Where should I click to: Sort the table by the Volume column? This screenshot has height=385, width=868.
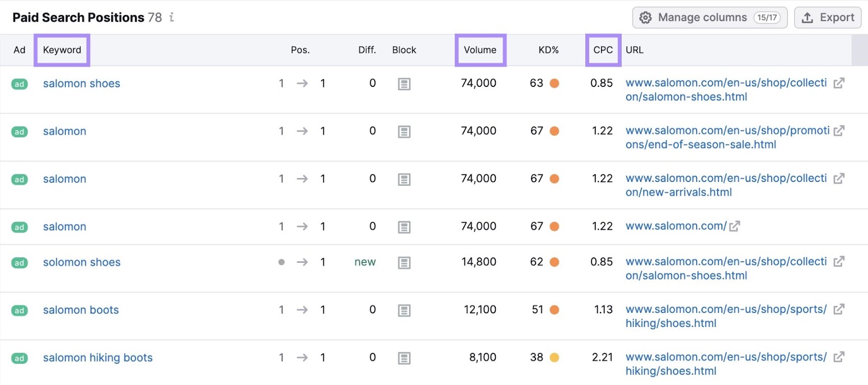click(480, 50)
